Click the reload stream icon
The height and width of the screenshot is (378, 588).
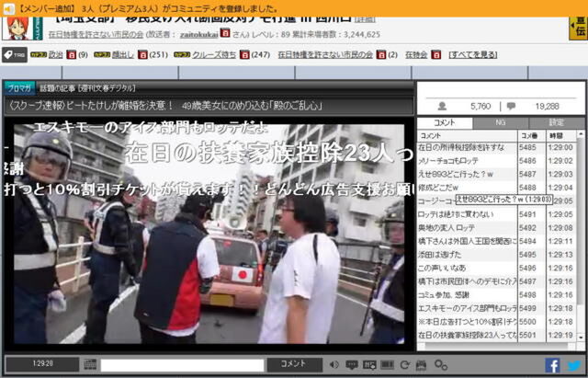tap(405, 364)
